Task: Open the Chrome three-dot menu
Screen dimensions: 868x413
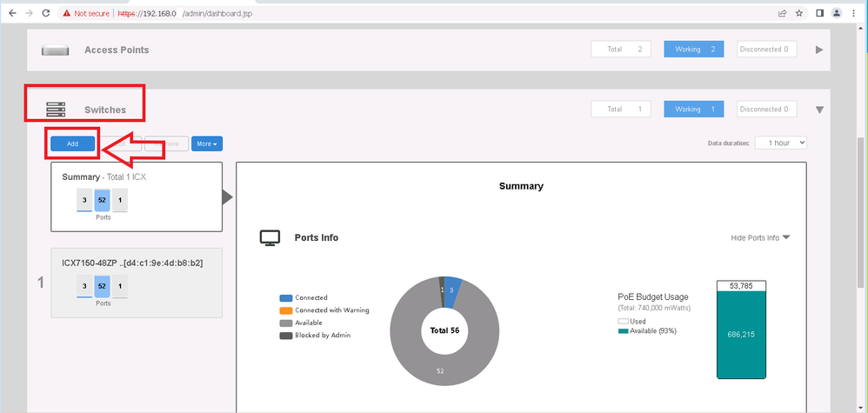Action: [856, 13]
